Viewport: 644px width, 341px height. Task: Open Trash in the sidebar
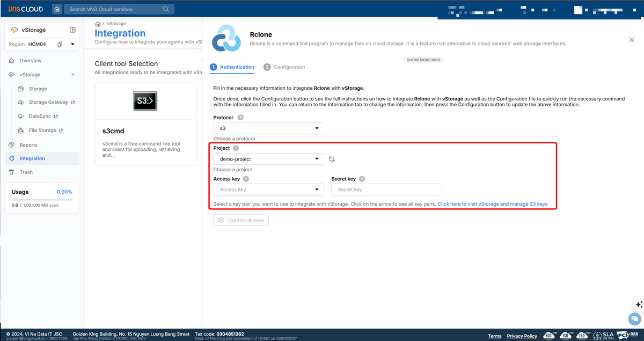coord(26,172)
